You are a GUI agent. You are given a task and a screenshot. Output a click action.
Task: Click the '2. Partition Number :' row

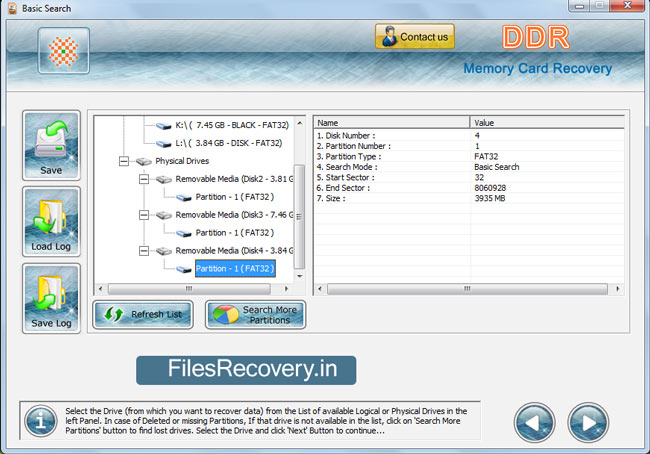point(469,146)
